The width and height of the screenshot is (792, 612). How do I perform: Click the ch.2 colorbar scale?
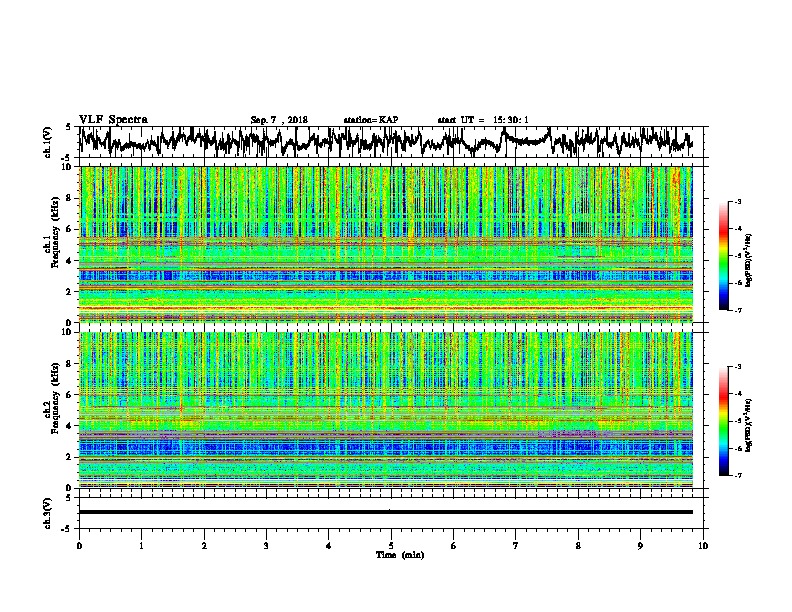tap(724, 421)
